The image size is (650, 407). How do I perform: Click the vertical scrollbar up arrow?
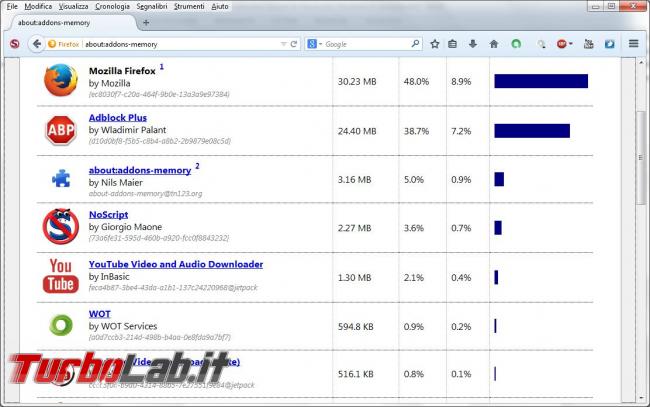point(641,62)
